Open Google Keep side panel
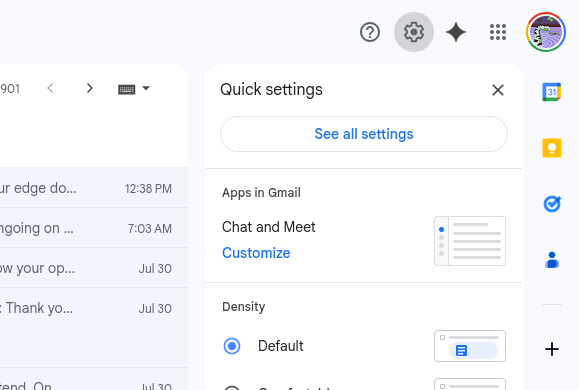 552,148
